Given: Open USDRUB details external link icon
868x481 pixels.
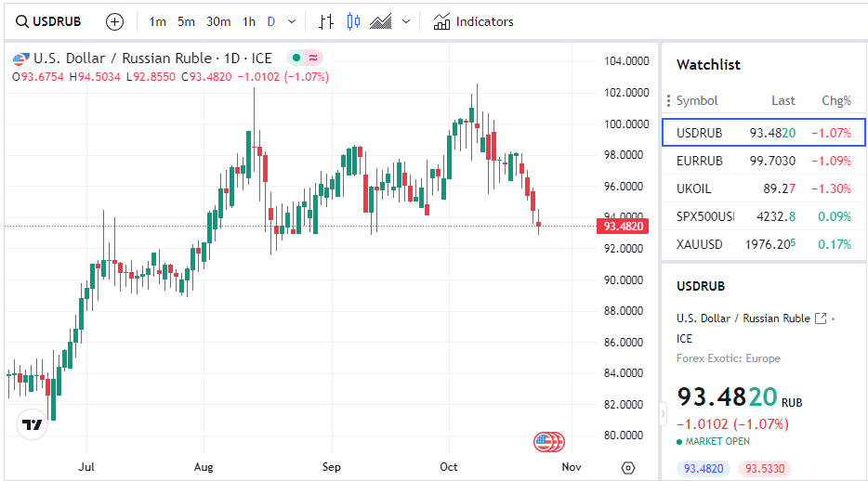Looking at the screenshot, I should 821,318.
